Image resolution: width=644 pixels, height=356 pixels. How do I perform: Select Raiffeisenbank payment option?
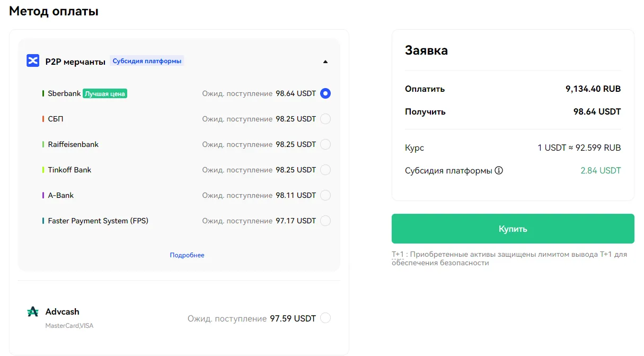[325, 144]
